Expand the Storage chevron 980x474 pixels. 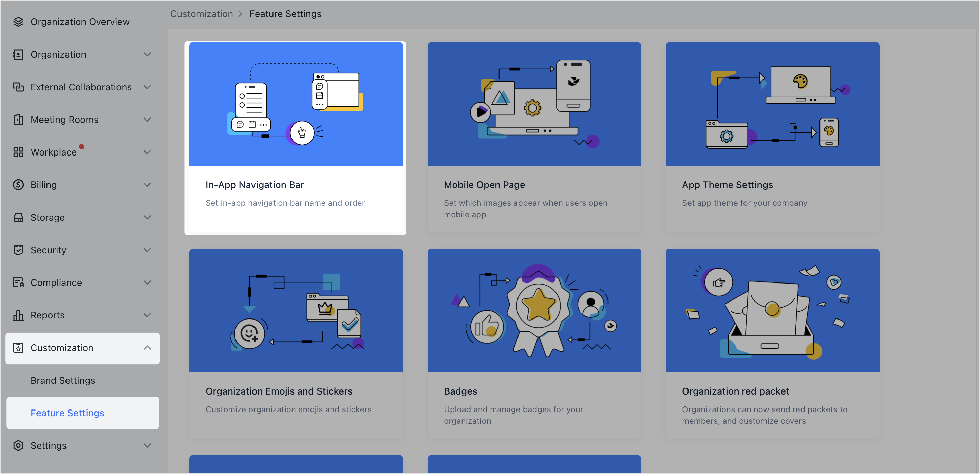click(147, 217)
